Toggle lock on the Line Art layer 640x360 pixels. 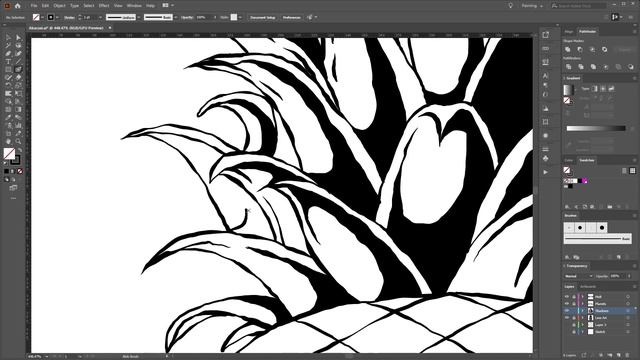tap(574, 318)
